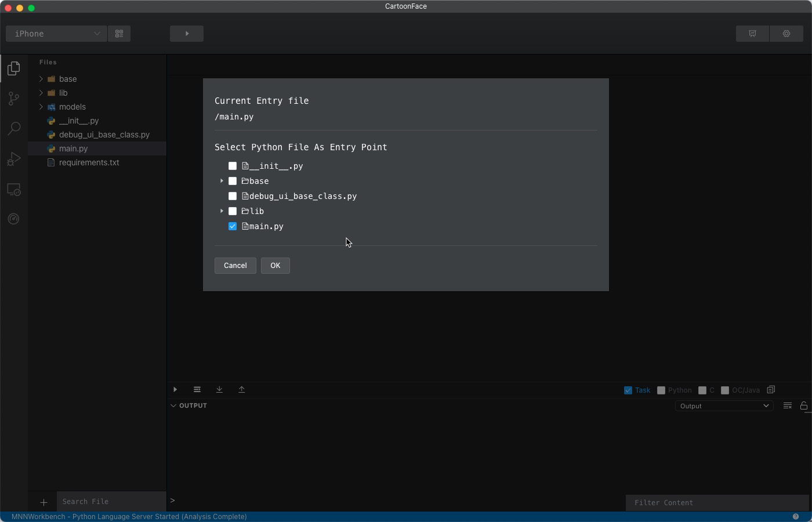Image resolution: width=812 pixels, height=522 pixels.
Task: Open the run and debug sidebar icon
Action: [x=14, y=159]
